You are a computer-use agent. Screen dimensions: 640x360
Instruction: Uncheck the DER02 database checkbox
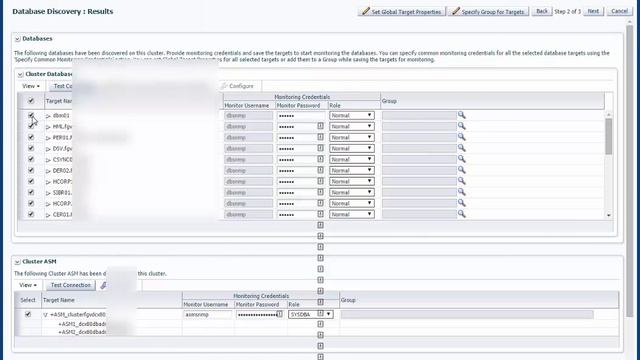tap(31, 170)
